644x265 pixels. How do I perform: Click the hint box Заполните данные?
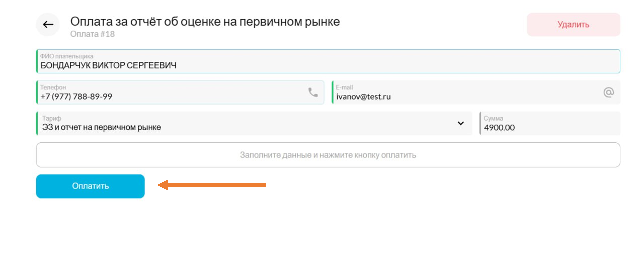328,155
